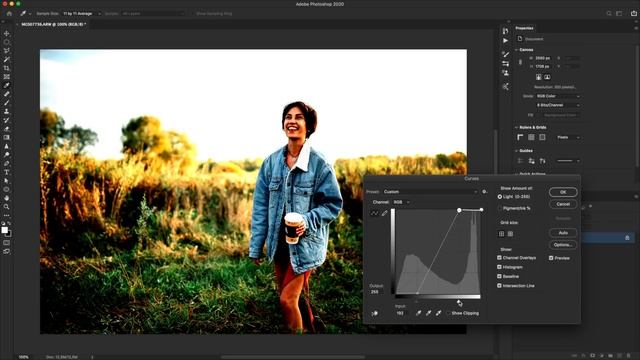Click OK in the Curves dialog
Image resolution: width=640 pixels, height=360 pixels.
pos(563,192)
